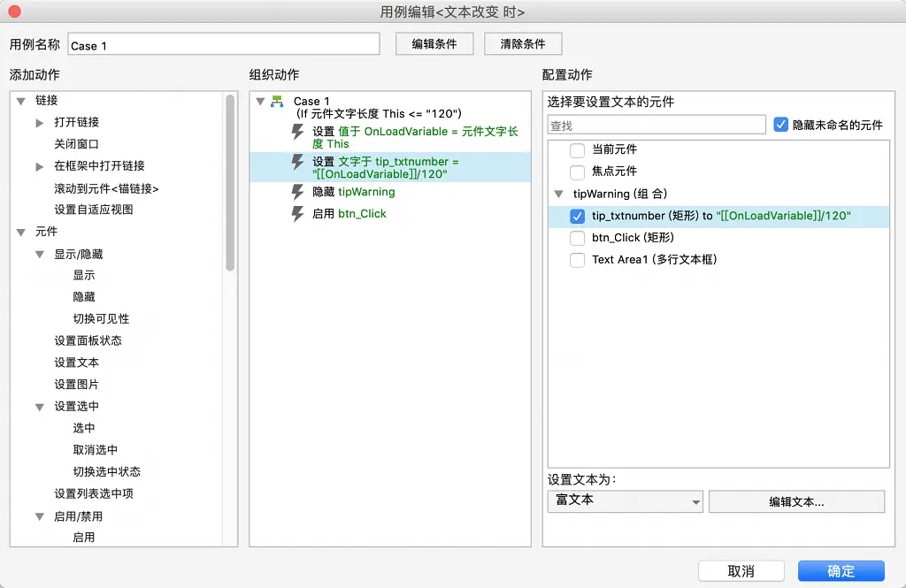
Task: Click lightning icon for set OnLoadVariable action
Action: click(x=298, y=132)
